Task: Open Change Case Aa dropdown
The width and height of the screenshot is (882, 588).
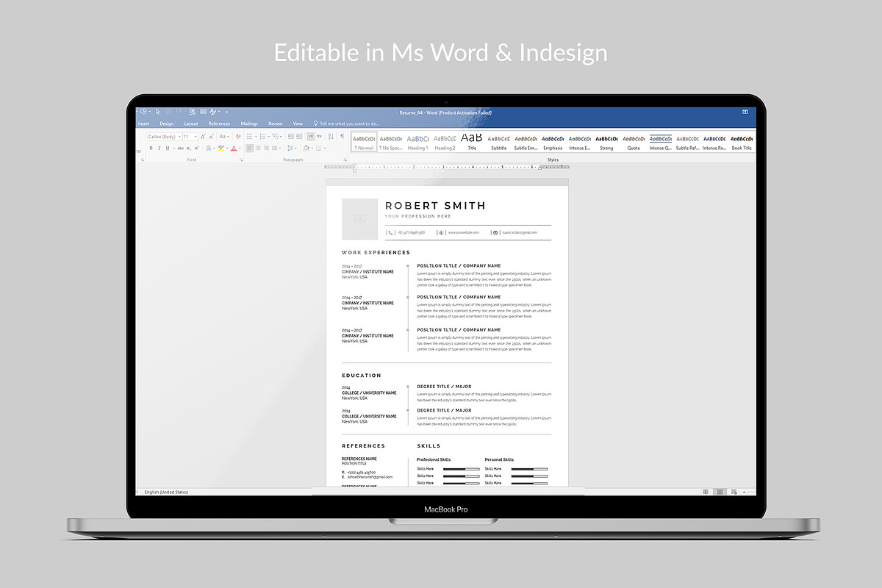Action: click(x=224, y=137)
